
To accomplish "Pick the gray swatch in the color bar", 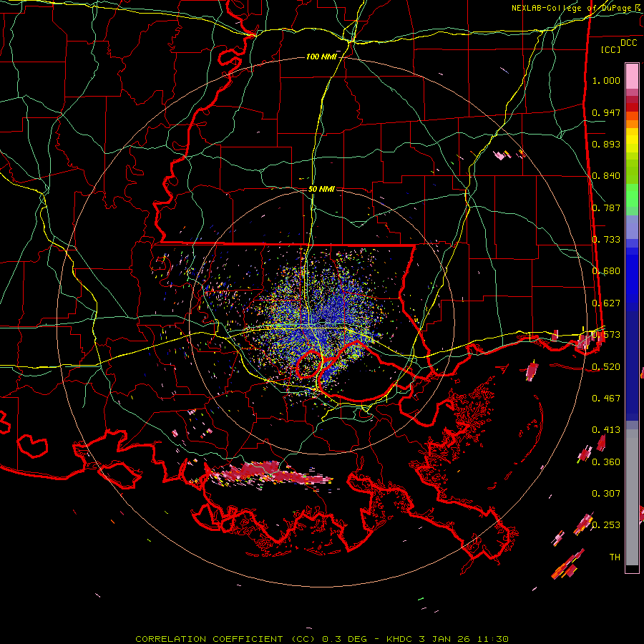I will pos(632,497).
